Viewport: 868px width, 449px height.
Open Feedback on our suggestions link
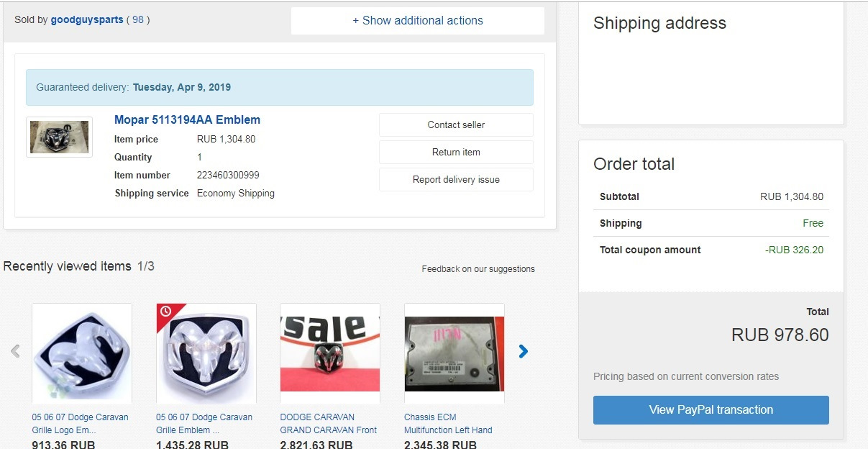coord(478,269)
